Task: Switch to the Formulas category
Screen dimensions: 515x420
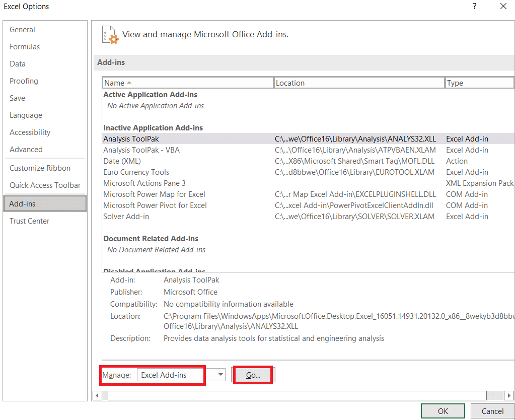Action: pyautogui.click(x=25, y=47)
